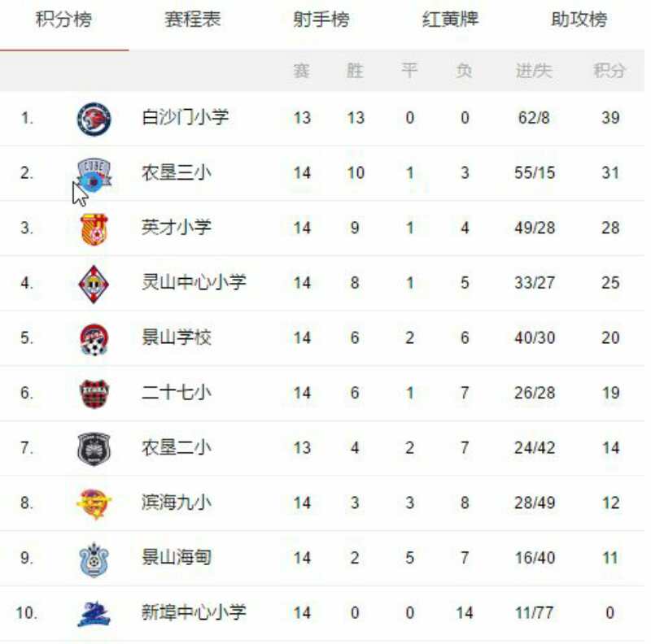Open the 助攻榜 tab
651x644 pixels.
[x=579, y=19]
